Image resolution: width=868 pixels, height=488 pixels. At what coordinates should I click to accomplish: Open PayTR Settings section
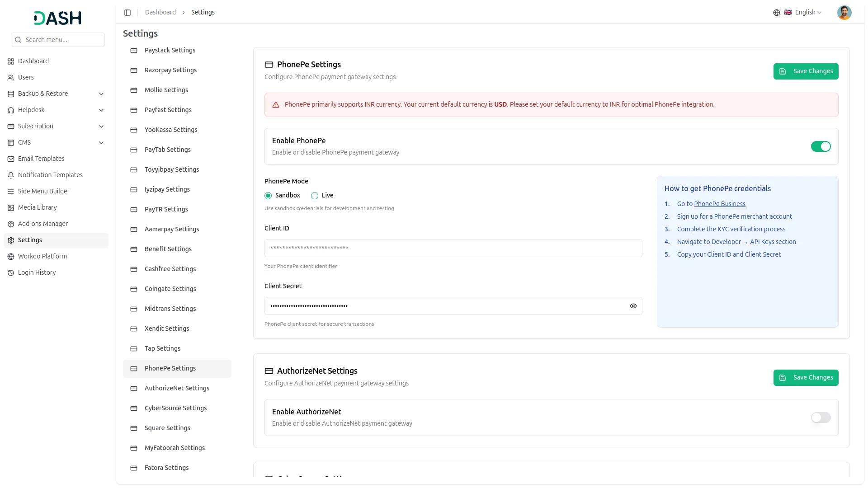[x=177, y=210]
